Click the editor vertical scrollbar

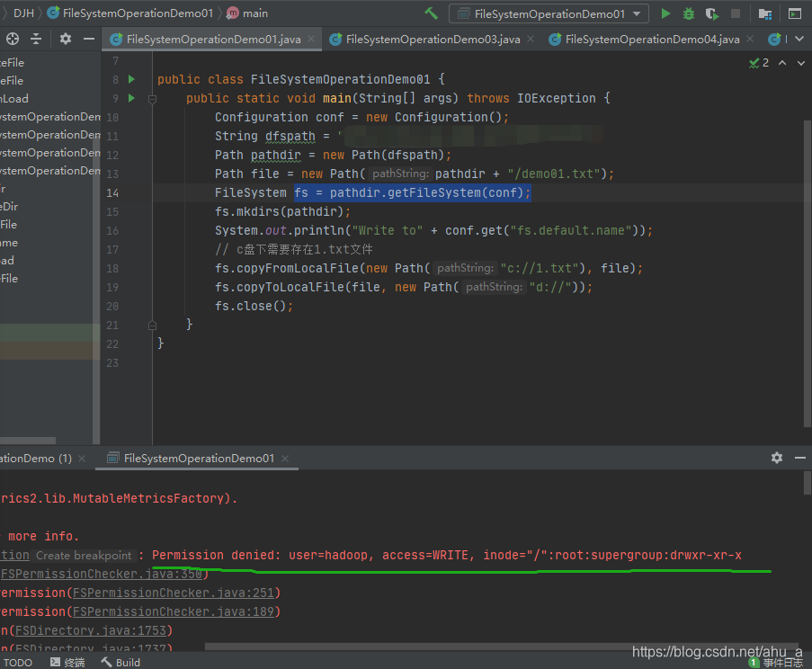click(808, 273)
